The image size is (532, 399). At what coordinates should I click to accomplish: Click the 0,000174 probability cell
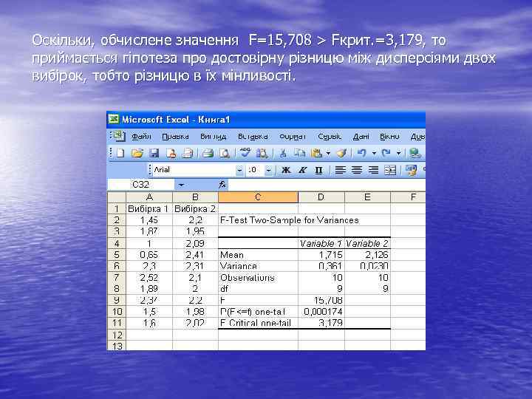pos(321,312)
